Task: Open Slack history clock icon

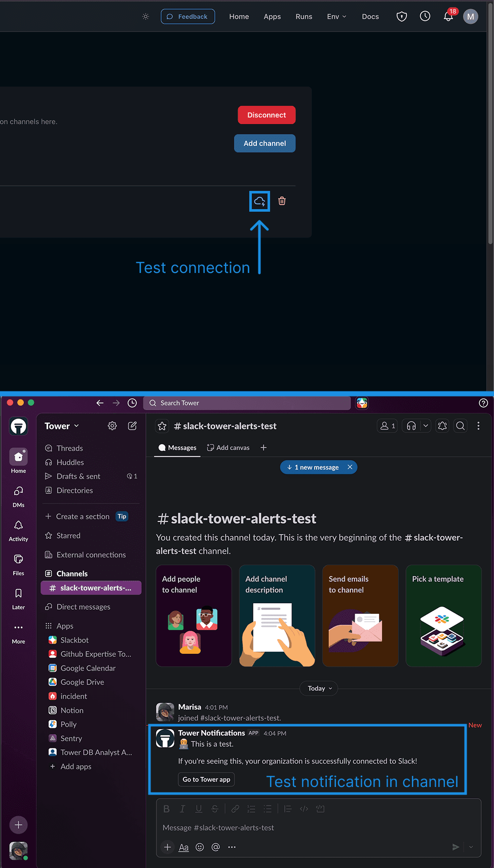Action: click(x=132, y=403)
